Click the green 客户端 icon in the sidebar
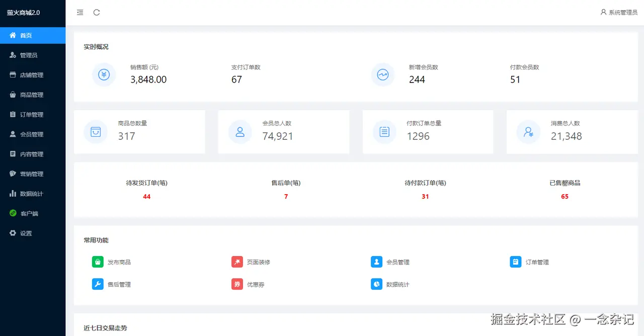This screenshot has height=336, width=644. (13, 213)
